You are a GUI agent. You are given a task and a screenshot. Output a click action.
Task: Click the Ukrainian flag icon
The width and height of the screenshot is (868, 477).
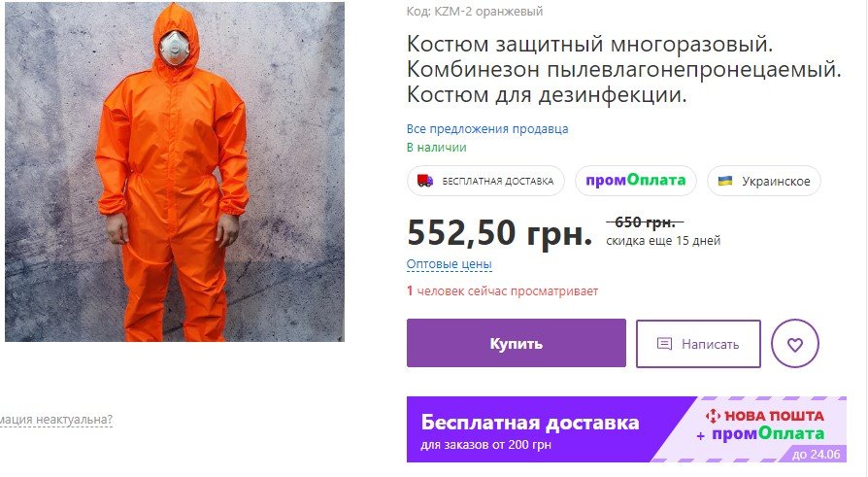[x=725, y=181]
